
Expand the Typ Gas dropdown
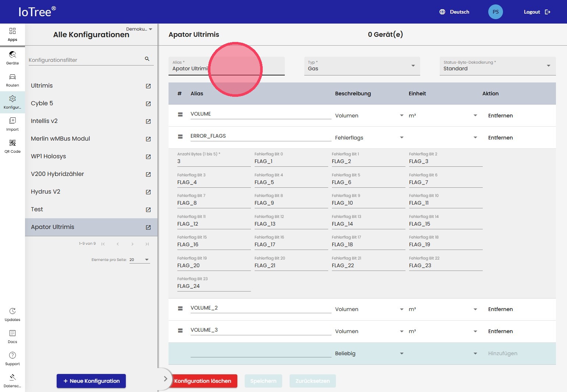click(x=413, y=66)
